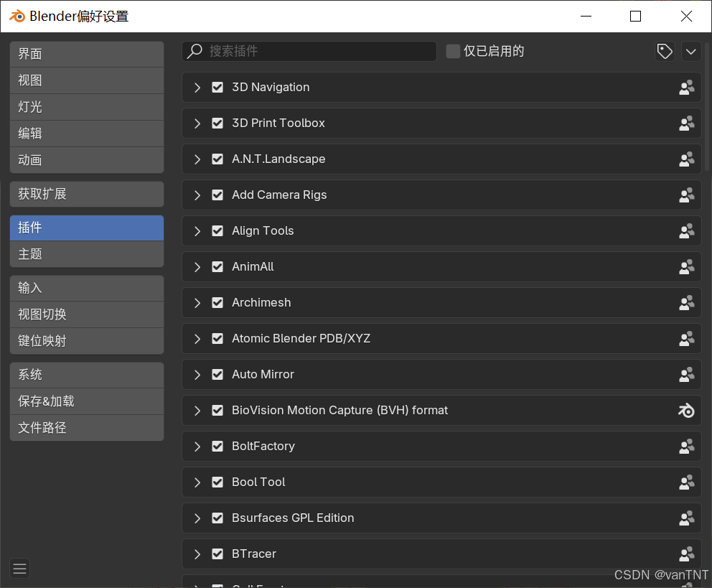The height and width of the screenshot is (588, 712).
Task: Click the community icon on Archimesh row
Action: point(687,302)
